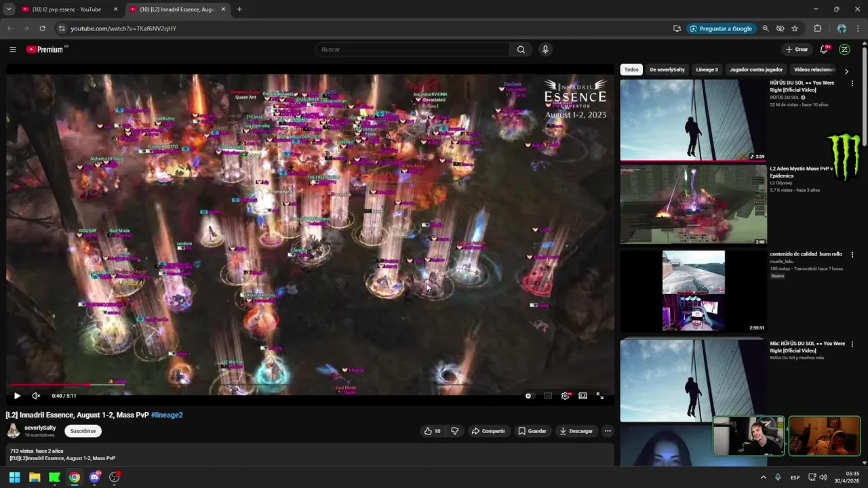Click the search magnifier button
The width and height of the screenshot is (868, 488).
(521, 49)
